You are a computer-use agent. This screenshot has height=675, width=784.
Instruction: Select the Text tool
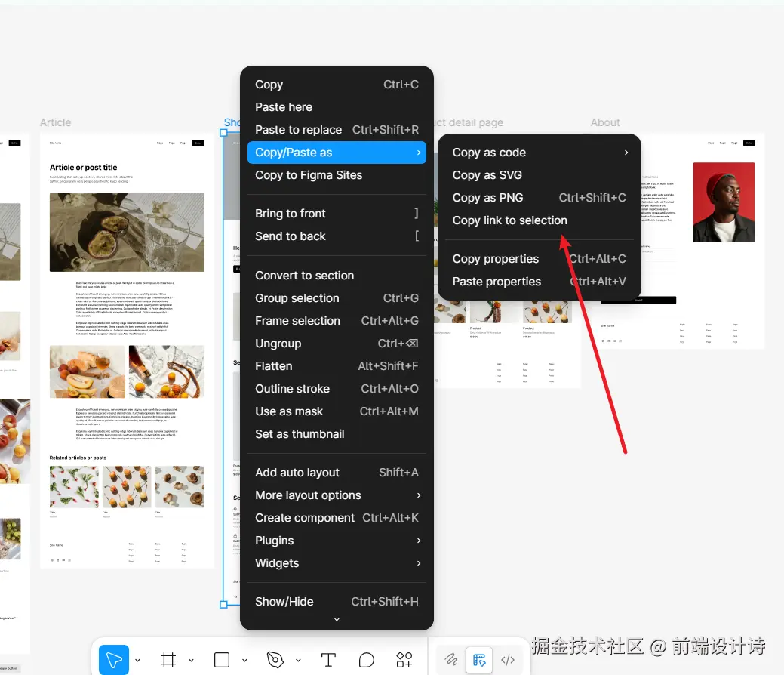pos(328,660)
